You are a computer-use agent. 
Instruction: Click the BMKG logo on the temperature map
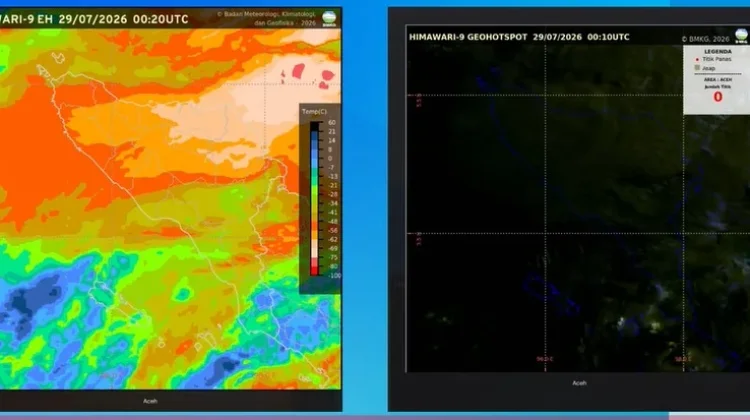(329, 19)
